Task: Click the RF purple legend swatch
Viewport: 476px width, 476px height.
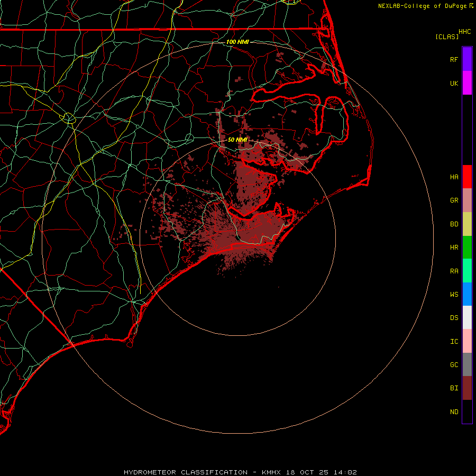Action: pyautogui.click(x=467, y=59)
